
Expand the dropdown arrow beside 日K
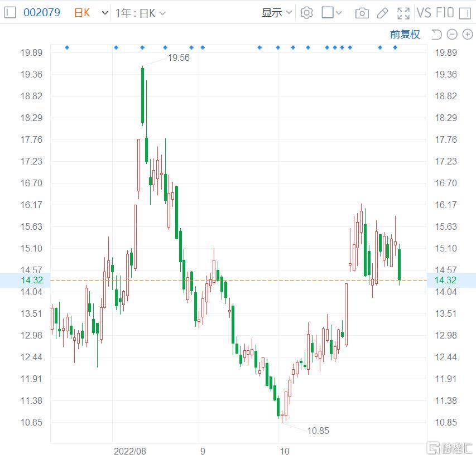105,13
